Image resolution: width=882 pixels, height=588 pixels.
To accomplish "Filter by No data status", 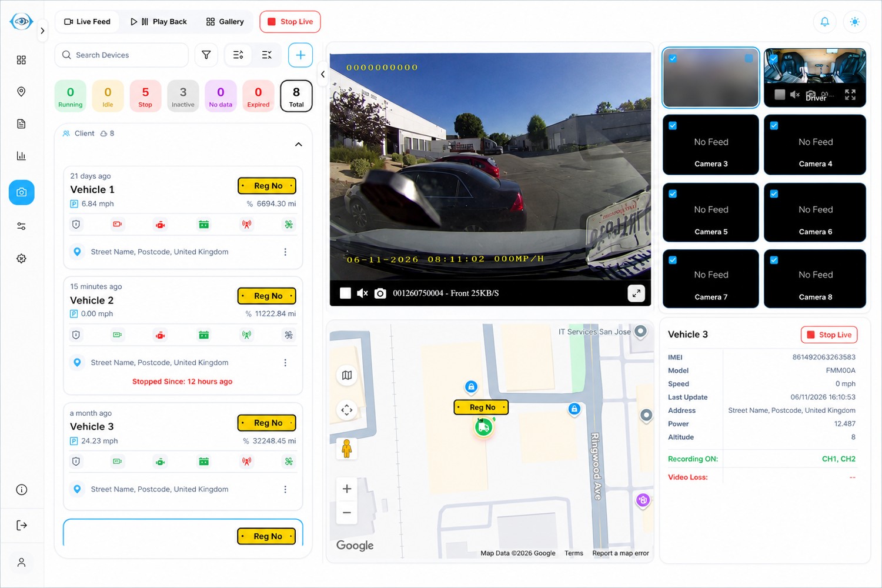I will [x=220, y=96].
